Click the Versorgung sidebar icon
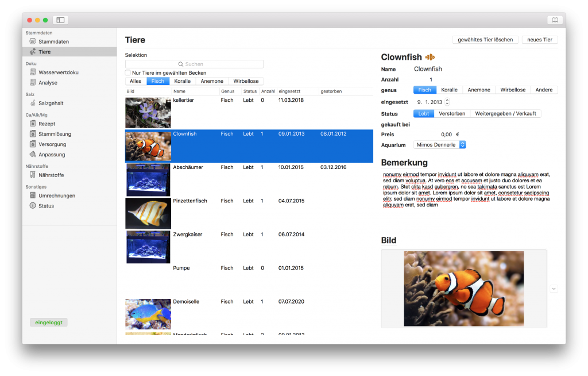This screenshot has height=376, width=588. (33, 144)
